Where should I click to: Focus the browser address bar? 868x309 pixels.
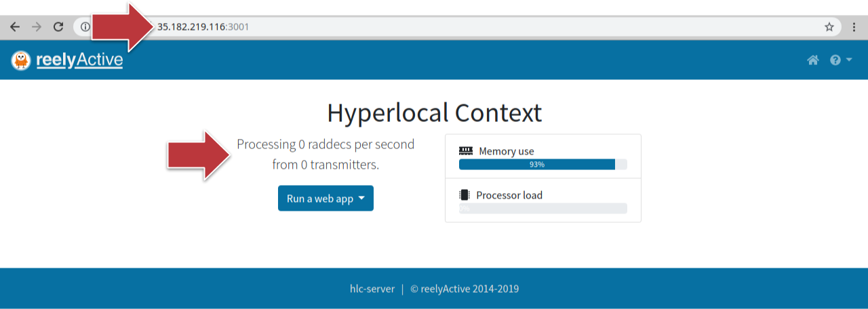point(475,27)
